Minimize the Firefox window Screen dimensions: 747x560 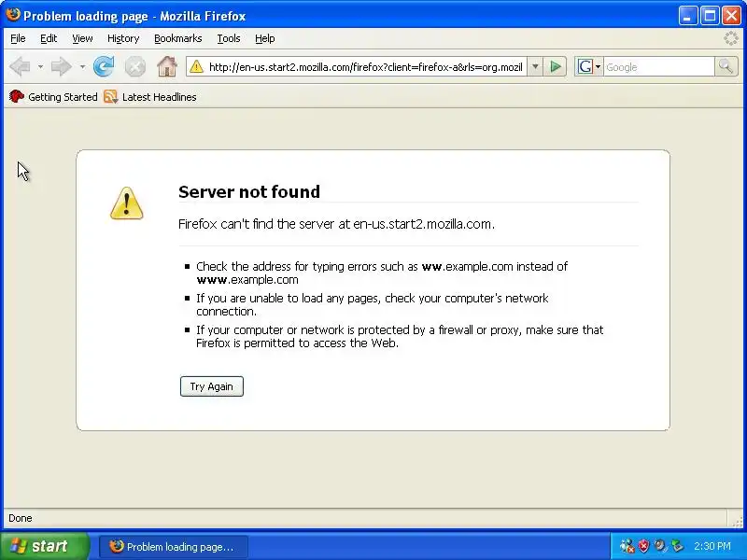[x=687, y=16]
